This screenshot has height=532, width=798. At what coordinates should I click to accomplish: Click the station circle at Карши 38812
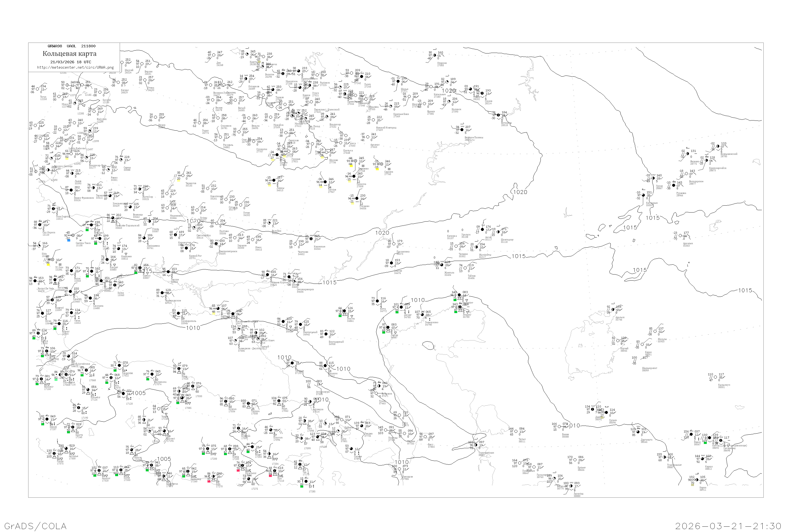703,459
